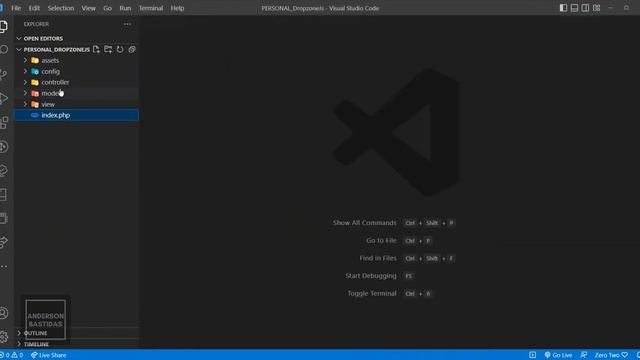Open the Selection menu

coord(61,8)
